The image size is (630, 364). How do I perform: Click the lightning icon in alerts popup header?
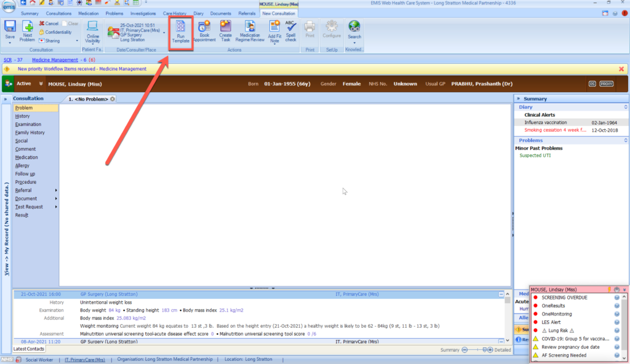point(610,289)
